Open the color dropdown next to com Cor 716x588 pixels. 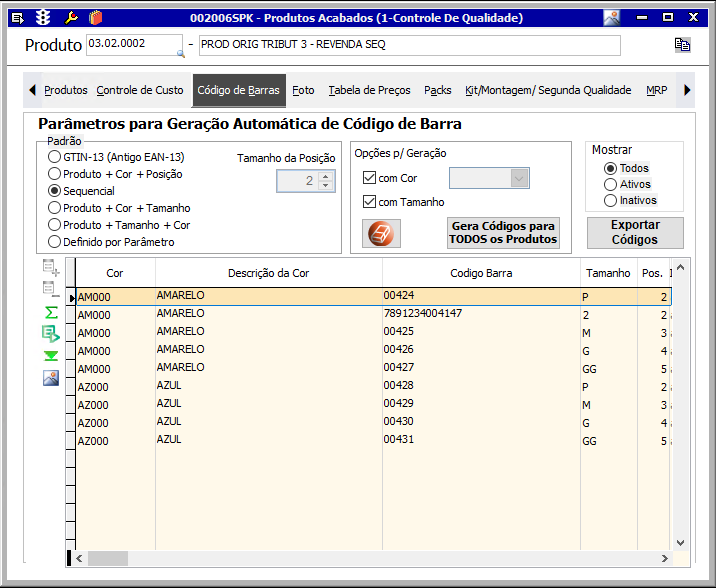[x=519, y=178]
